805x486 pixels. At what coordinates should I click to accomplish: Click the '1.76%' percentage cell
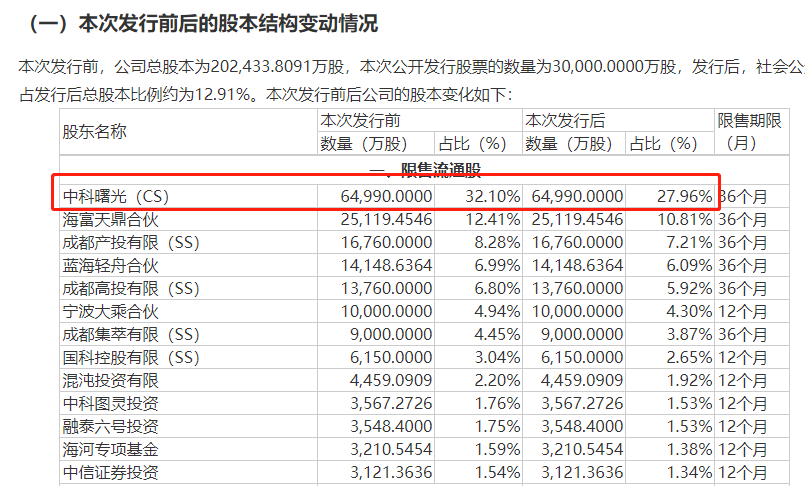coord(497,403)
